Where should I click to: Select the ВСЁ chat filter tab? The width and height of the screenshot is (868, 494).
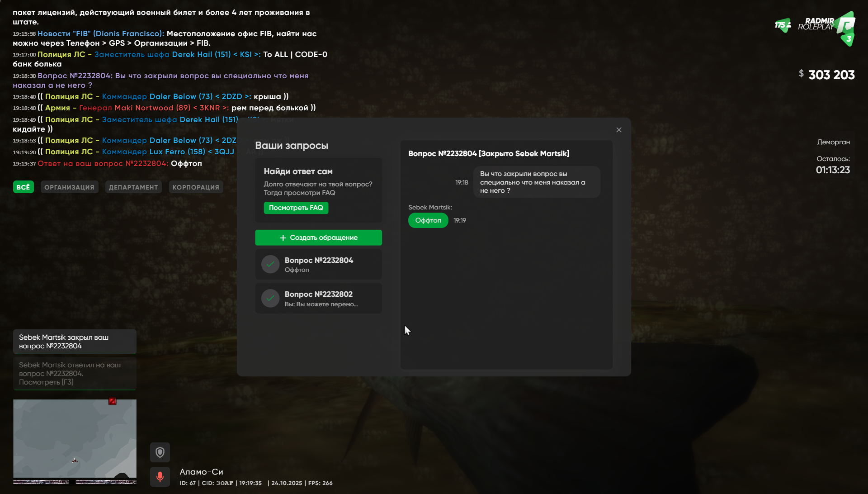[23, 187]
